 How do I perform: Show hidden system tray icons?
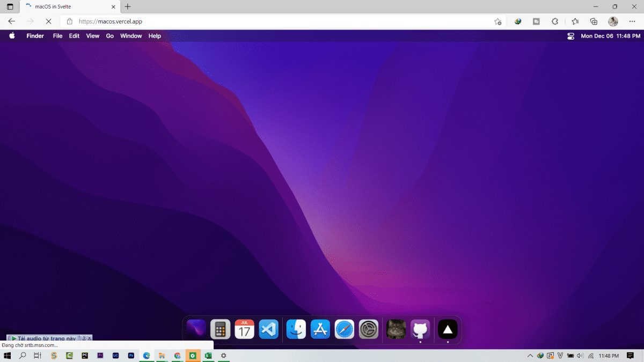coord(531,356)
